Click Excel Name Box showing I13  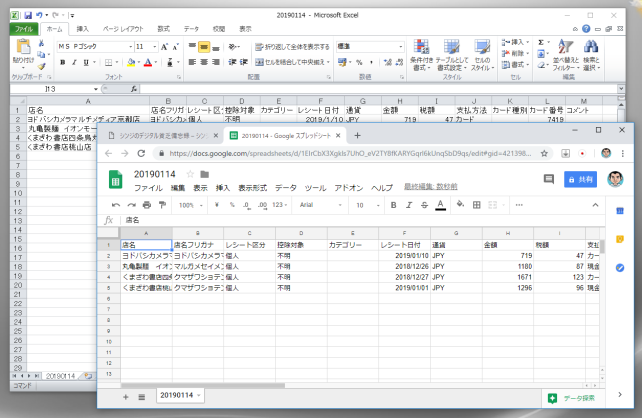[x=50, y=89]
